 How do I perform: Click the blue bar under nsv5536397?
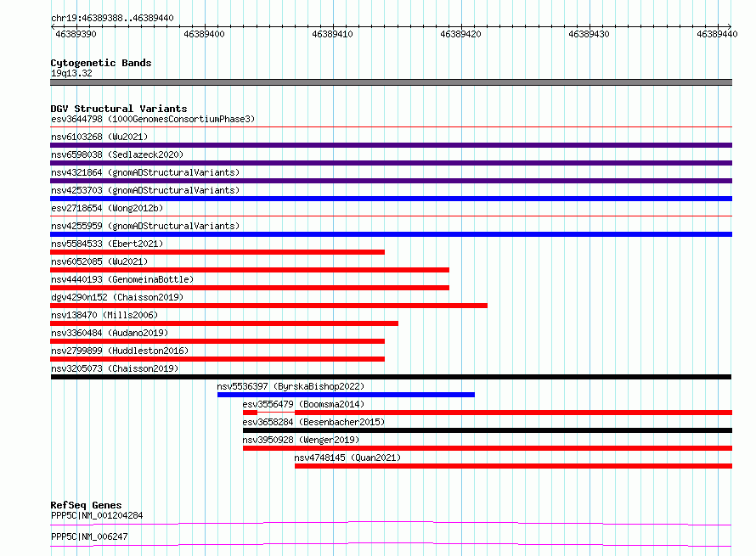[x=347, y=395]
